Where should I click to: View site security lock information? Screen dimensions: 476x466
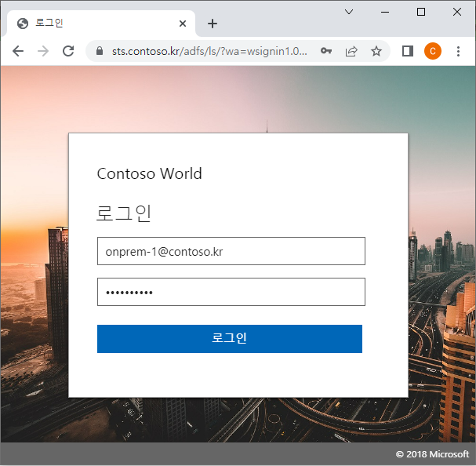click(x=100, y=51)
